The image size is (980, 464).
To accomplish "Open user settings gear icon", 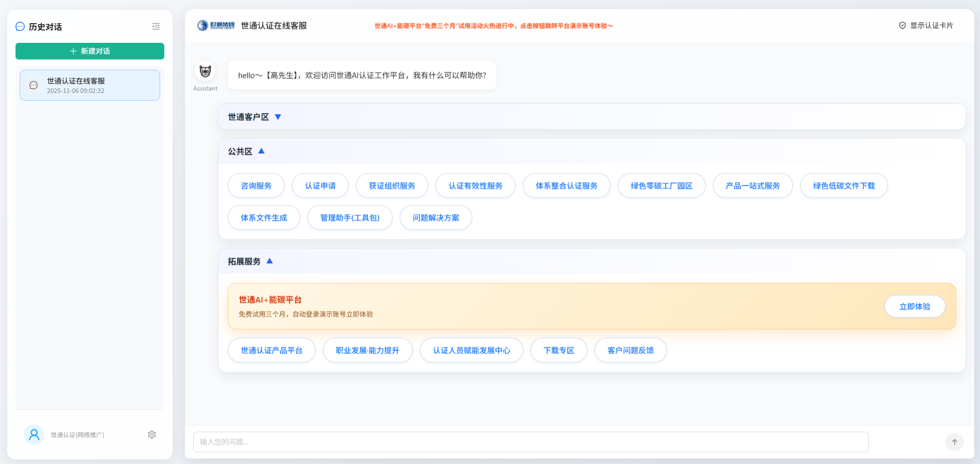I will coord(152,435).
